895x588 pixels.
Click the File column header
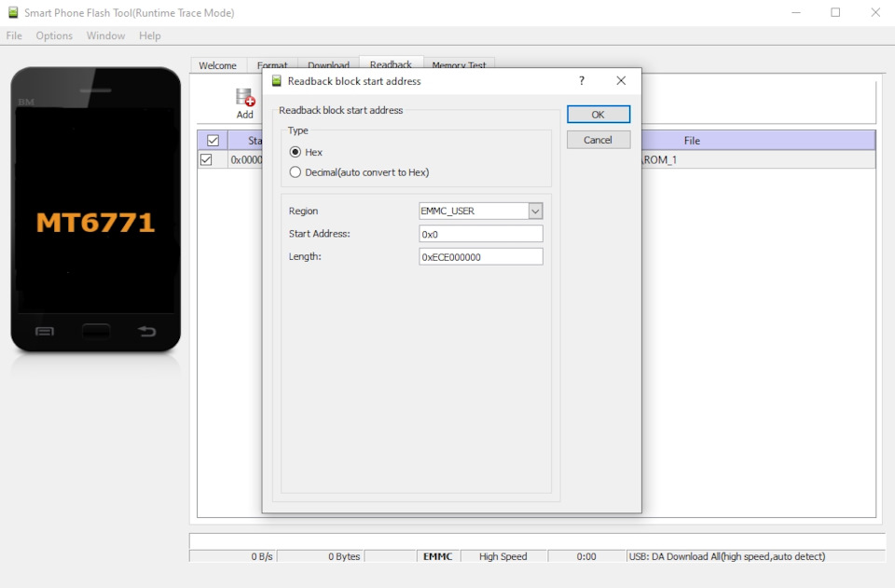tap(692, 141)
